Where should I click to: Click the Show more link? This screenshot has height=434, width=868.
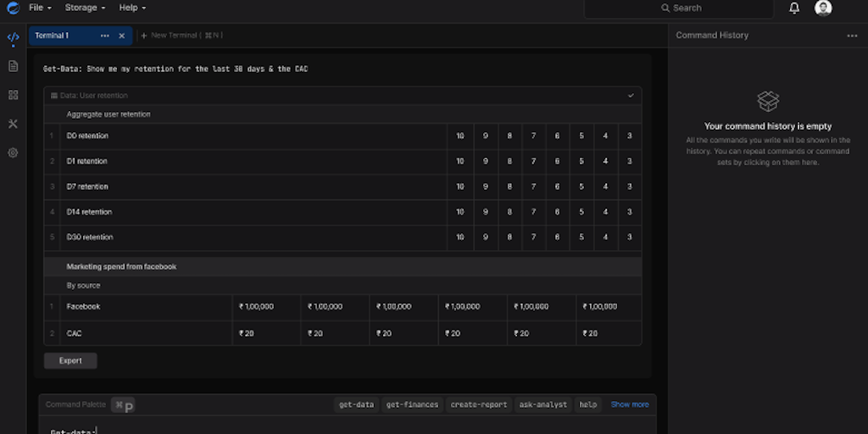[630, 404]
